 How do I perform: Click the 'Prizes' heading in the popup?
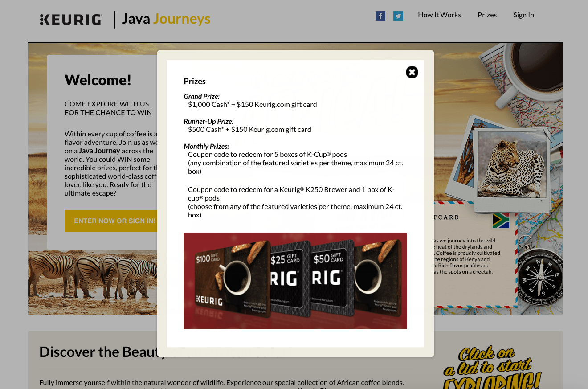(x=195, y=81)
